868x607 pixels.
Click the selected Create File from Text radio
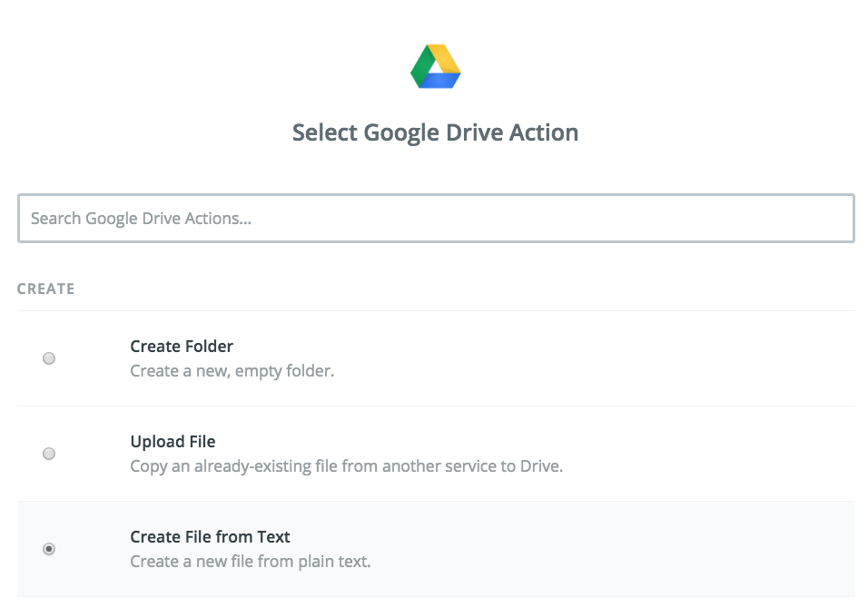point(49,549)
